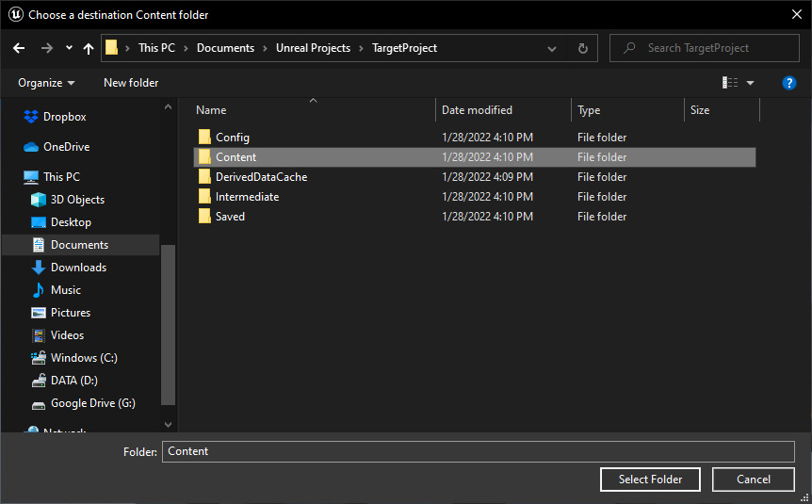Click the DerivedDataCache date 1/28/2022 4:09 PM

[x=487, y=177]
